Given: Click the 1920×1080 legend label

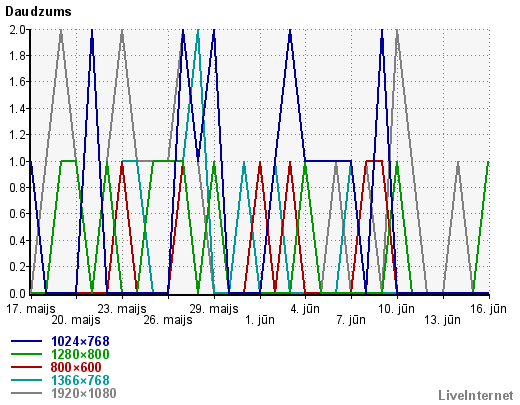Looking at the screenshot, I should pos(84,393).
